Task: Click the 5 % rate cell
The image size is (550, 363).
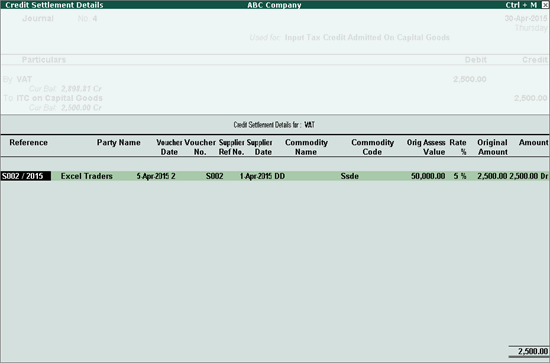Action: pos(460,176)
